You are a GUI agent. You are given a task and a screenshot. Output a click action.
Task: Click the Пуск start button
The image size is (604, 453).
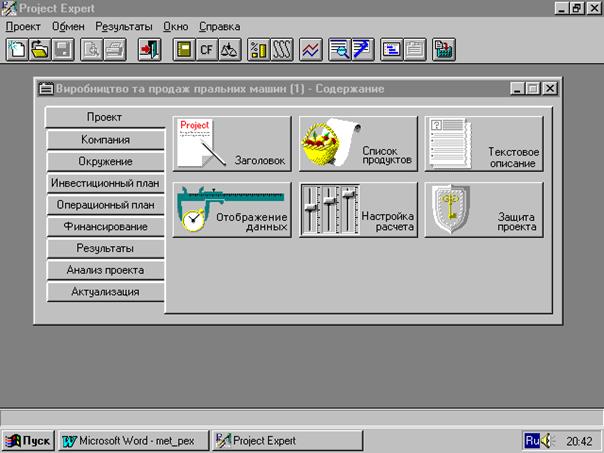[x=28, y=440]
